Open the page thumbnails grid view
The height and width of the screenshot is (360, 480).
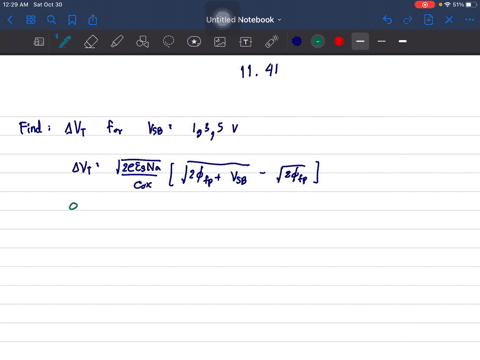[31, 20]
